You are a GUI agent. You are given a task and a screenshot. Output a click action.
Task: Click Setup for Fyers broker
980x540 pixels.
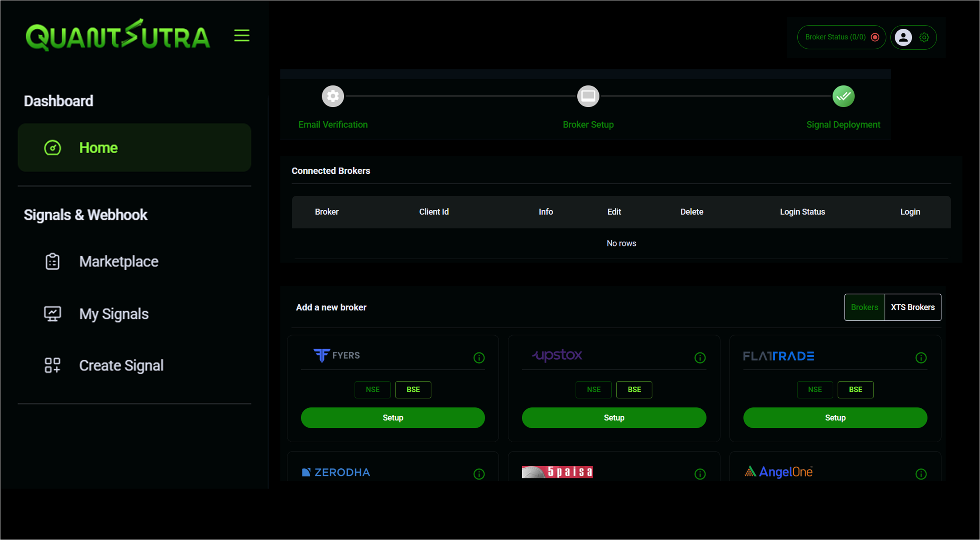click(393, 418)
